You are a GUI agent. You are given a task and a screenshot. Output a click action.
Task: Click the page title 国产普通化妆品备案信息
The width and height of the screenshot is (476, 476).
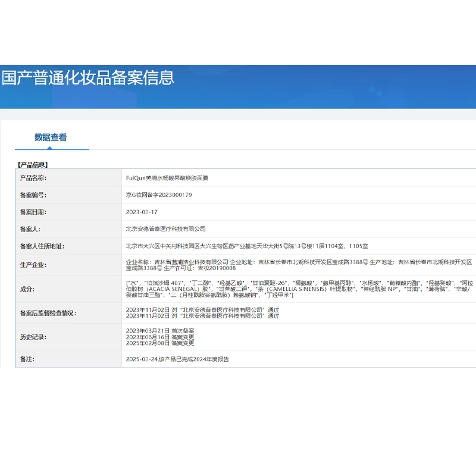click(88, 78)
